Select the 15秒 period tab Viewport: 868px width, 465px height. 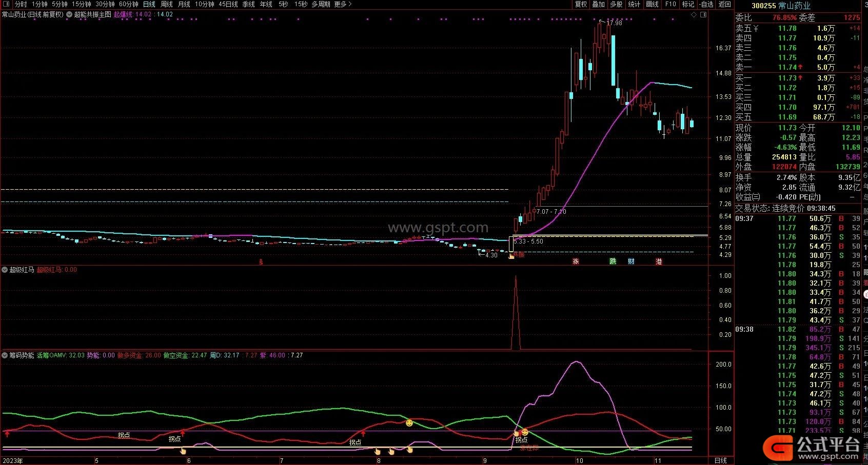301,4
